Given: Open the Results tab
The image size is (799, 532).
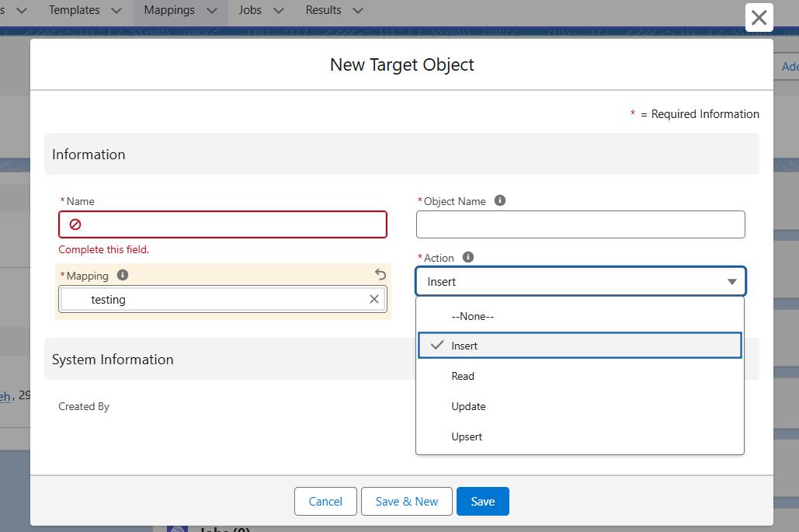Looking at the screenshot, I should pyautogui.click(x=323, y=10).
